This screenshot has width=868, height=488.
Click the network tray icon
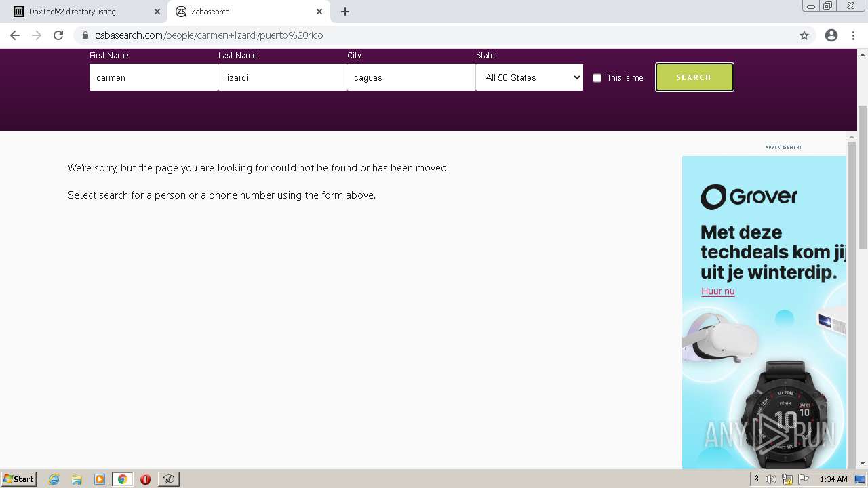(x=787, y=479)
